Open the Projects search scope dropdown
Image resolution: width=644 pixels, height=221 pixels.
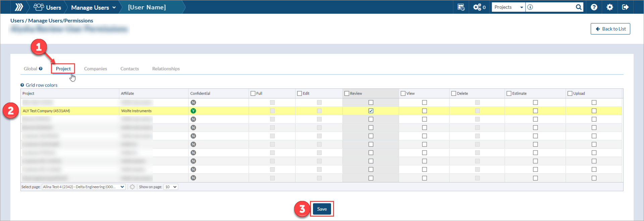508,7
